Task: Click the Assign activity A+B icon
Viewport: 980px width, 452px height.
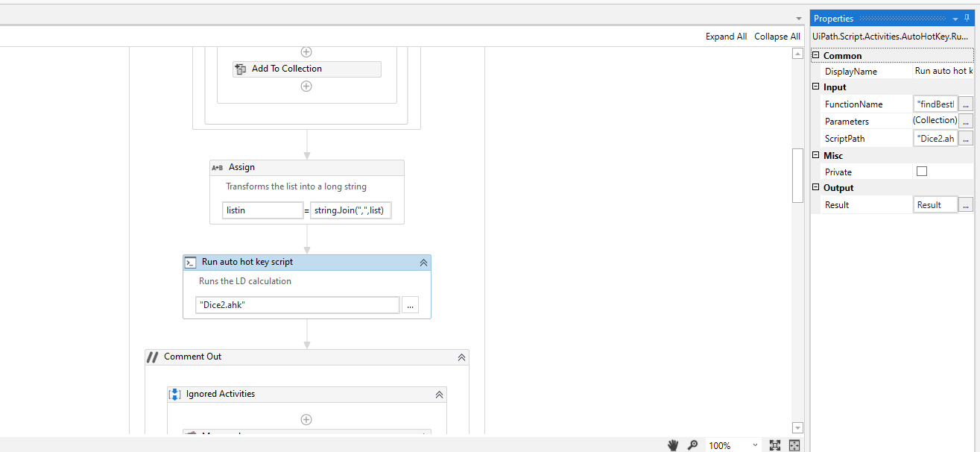Action: pos(218,168)
